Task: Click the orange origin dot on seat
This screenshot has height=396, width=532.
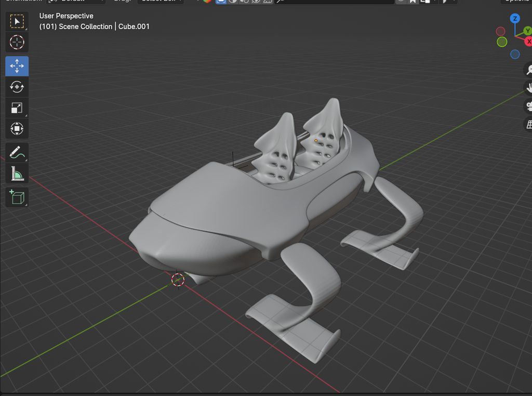Action: pos(316,140)
